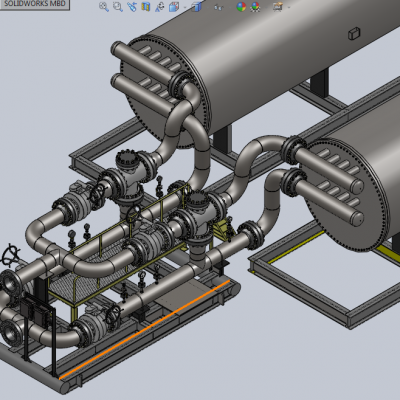Select the Zoom to Area tool
Screen dimensions: 400x400
[118, 7]
